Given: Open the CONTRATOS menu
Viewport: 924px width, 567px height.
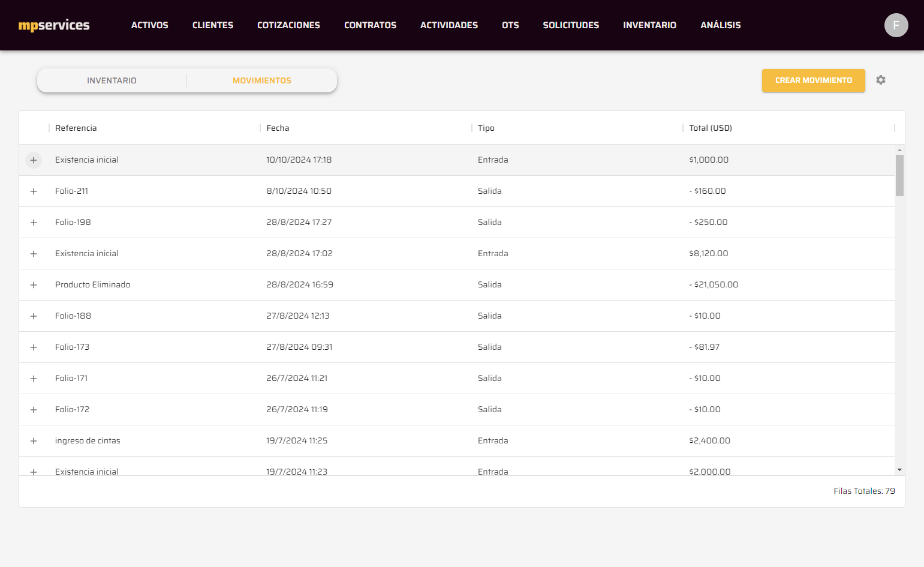Looking at the screenshot, I should (x=370, y=25).
